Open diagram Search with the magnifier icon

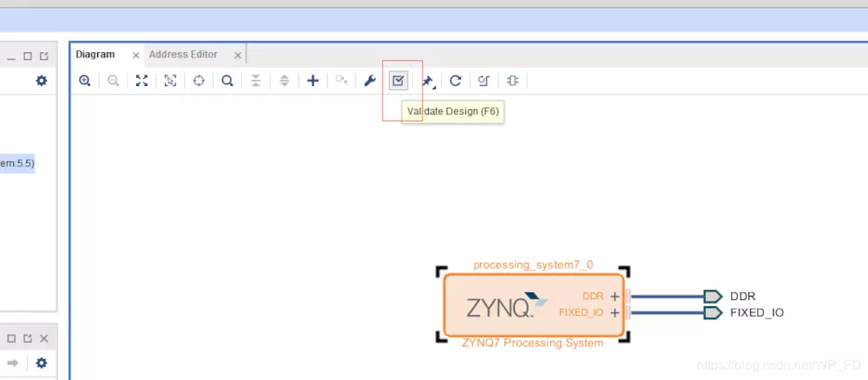point(227,81)
